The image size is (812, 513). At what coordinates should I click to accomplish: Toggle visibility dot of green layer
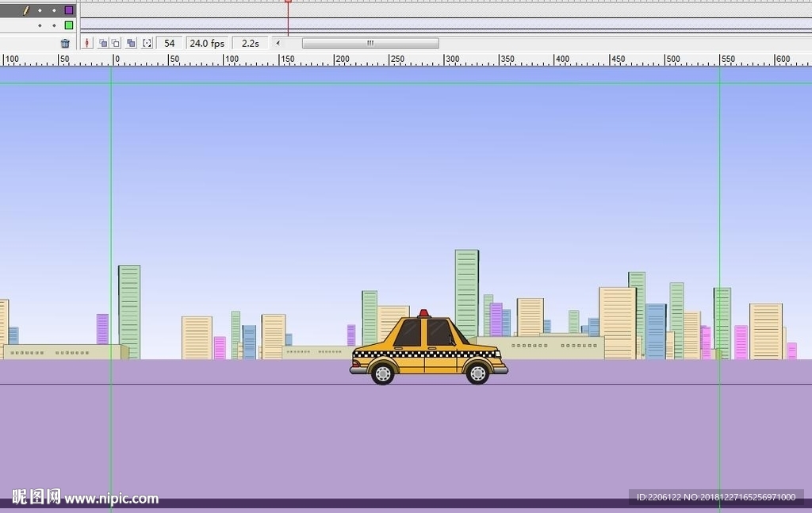pyautogui.click(x=40, y=25)
